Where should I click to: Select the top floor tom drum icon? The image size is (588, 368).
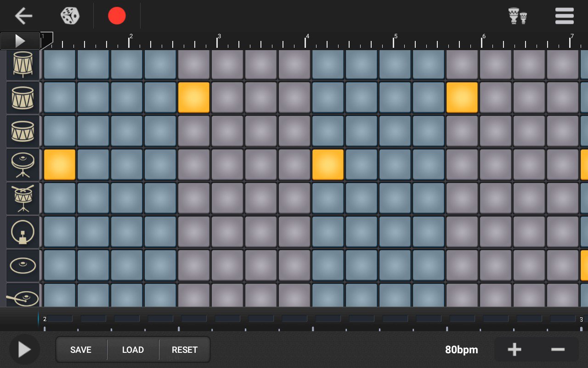tap(23, 64)
